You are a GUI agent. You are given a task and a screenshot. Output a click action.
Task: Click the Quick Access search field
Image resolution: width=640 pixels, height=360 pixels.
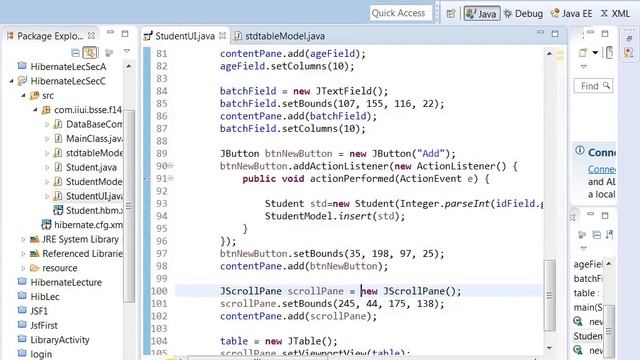(x=400, y=13)
